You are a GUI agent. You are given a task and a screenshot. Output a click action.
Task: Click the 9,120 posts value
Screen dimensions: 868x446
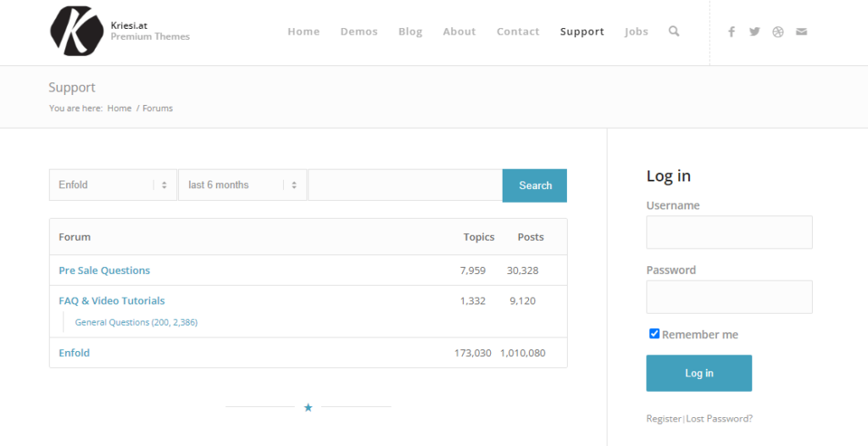tap(522, 301)
